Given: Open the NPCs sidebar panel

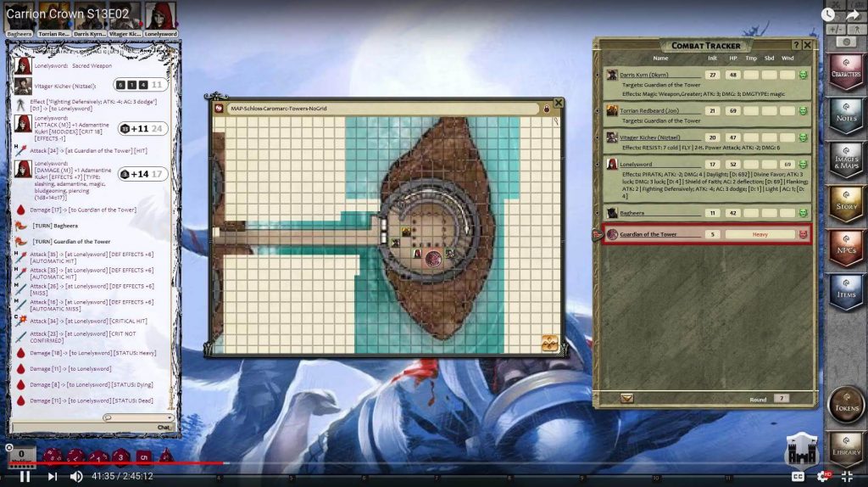Looking at the screenshot, I should pyautogui.click(x=846, y=248).
